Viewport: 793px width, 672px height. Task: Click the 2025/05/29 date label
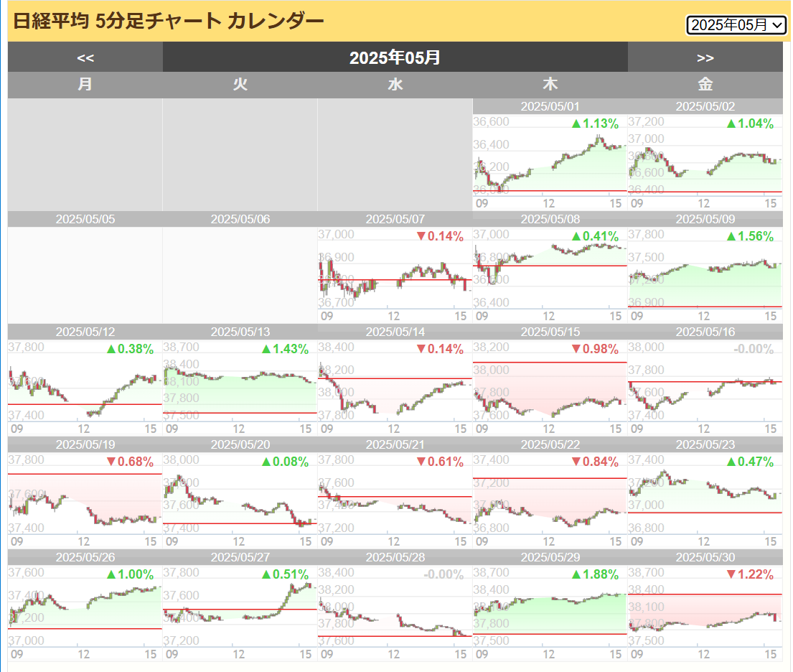550,558
